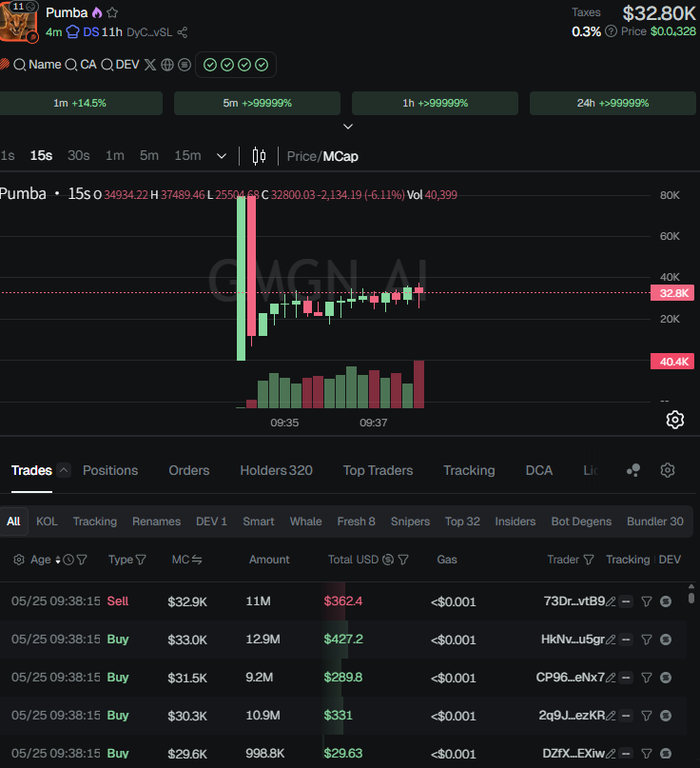The image size is (700, 768).
Task: Open explorer icon for CP96...eNx7 row
Action: pyautogui.click(x=666, y=678)
